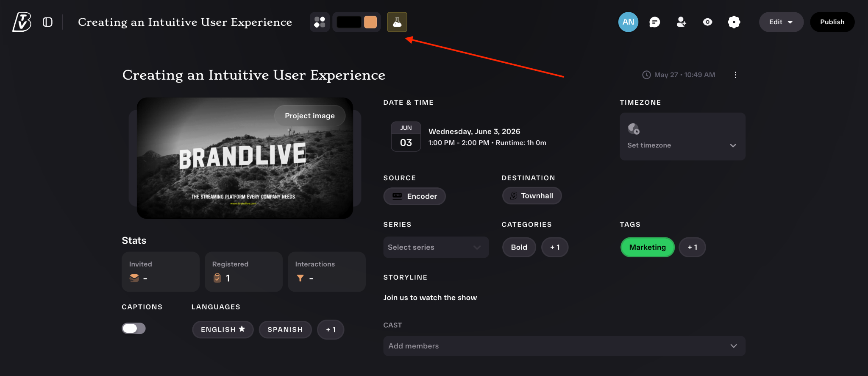
Task: Open the Add members cast dropdown
Action: [x=564, y=346]
